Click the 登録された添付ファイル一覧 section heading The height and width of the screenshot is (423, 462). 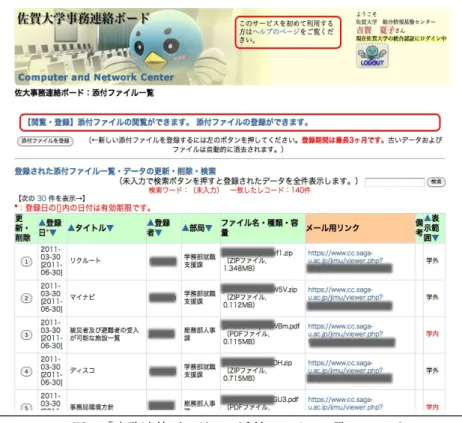pyautogui.click(x=115, y=171)
